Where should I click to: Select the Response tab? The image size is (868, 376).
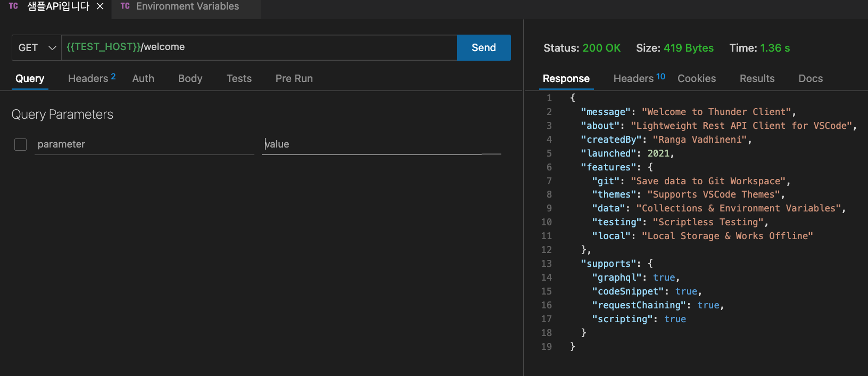(x=566, y=79)
